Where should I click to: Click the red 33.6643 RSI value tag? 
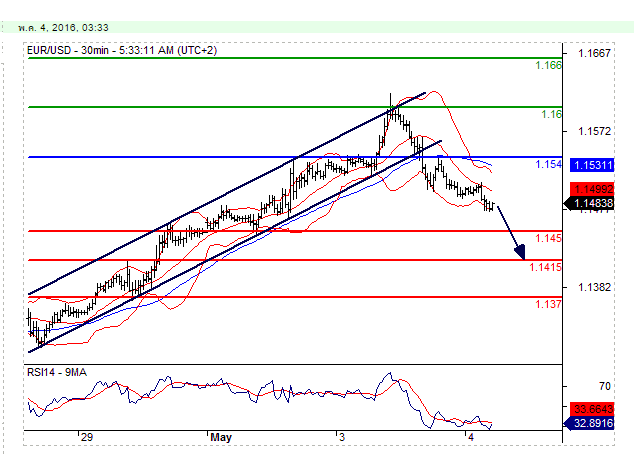click(x=591, y=409)
